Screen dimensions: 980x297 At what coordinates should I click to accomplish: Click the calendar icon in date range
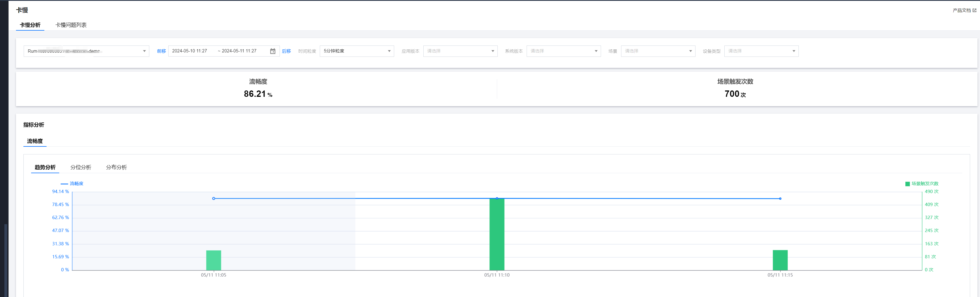[272, 51]
